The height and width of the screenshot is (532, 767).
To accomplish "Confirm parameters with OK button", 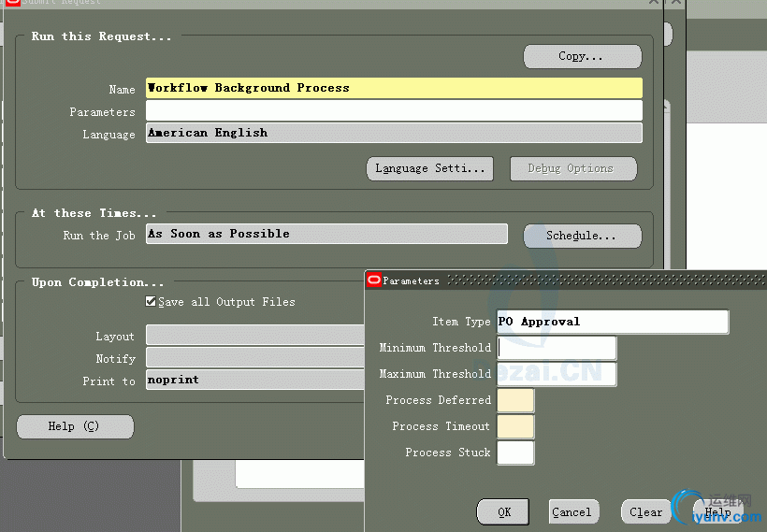I will 503,512.
